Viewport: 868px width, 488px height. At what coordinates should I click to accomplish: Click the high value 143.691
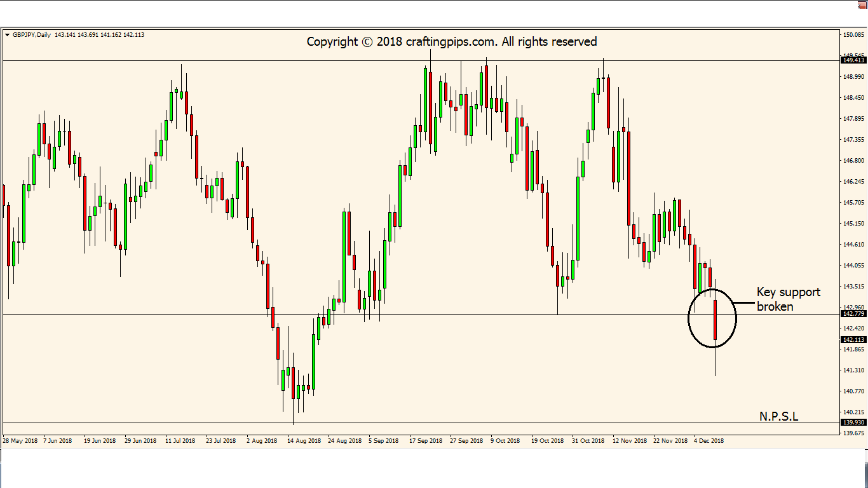(89, 35)
